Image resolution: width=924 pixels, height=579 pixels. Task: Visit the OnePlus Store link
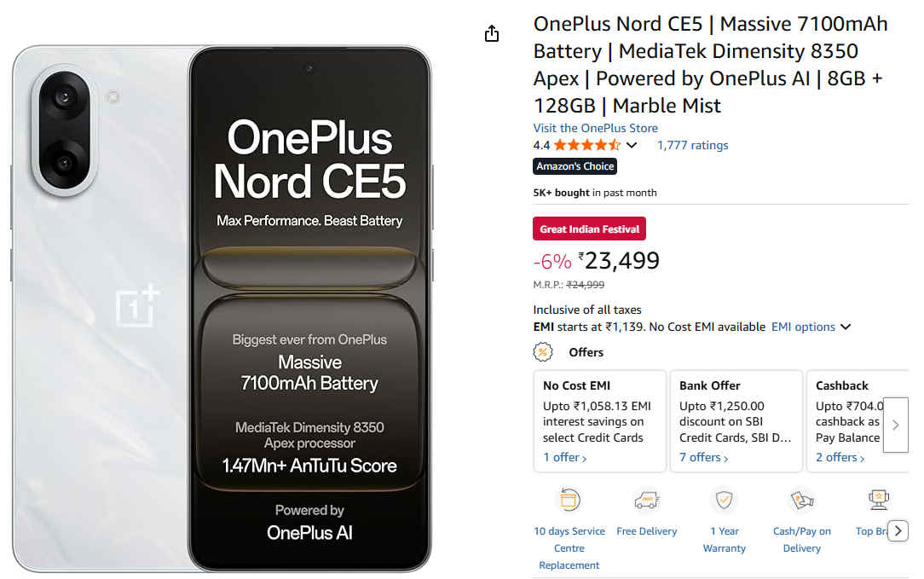click(595, 128)
